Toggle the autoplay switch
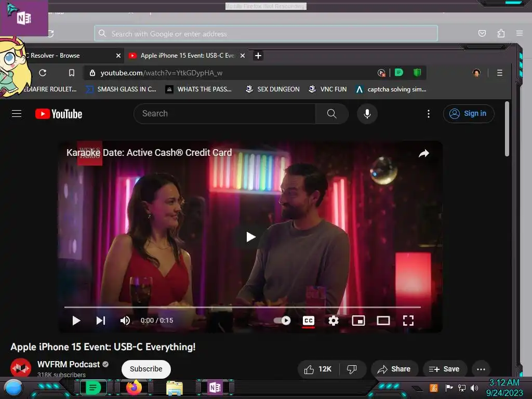 282,321
